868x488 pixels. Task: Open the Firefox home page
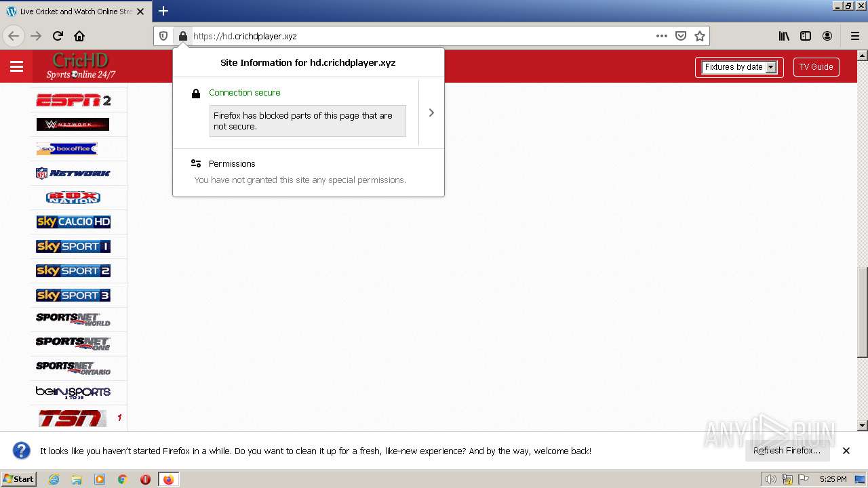(x=79, y=36)
